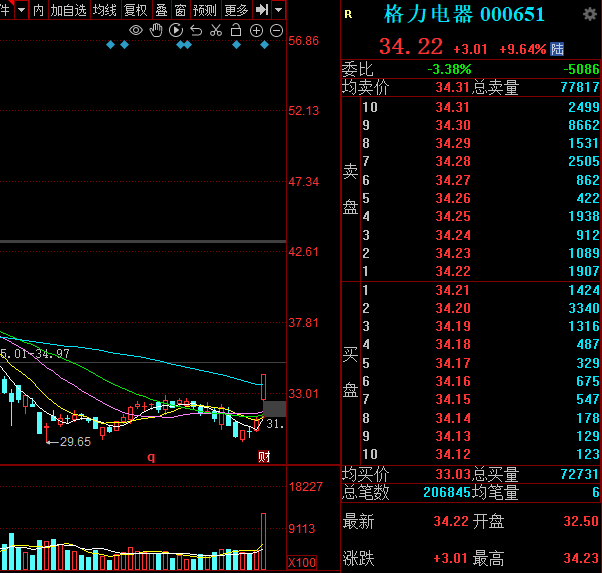Click the 委比 value -3.38%

coord(449,70)
